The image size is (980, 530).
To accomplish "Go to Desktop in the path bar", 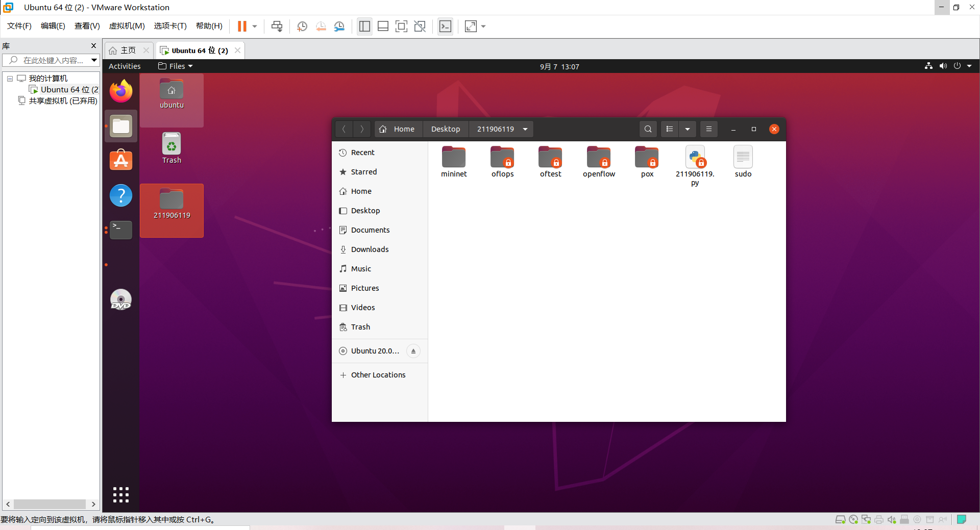I will point(446,129).
